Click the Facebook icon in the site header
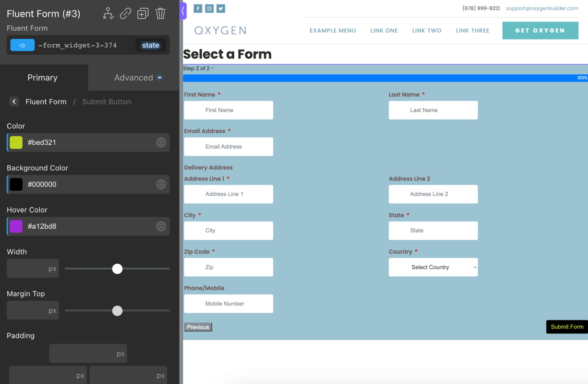This screenshot has height=384, width=588. click(198, 8)
